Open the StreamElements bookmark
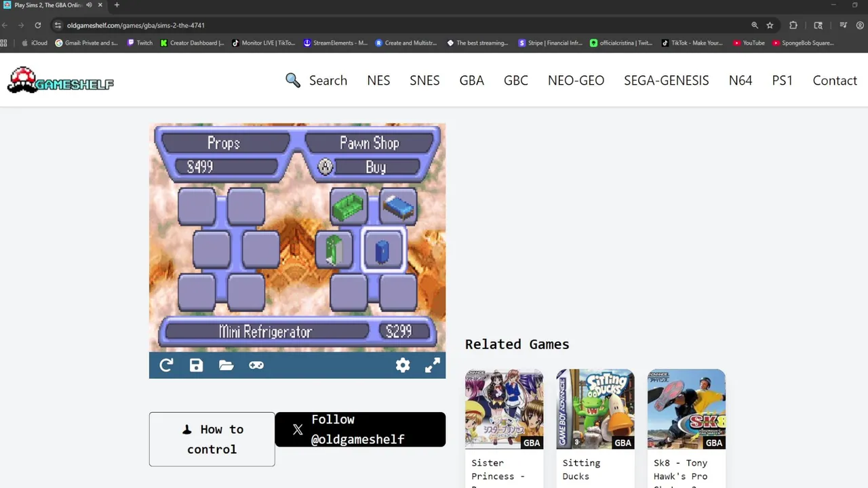The width and height of the screenshot is (868, 488). point(336,43)
